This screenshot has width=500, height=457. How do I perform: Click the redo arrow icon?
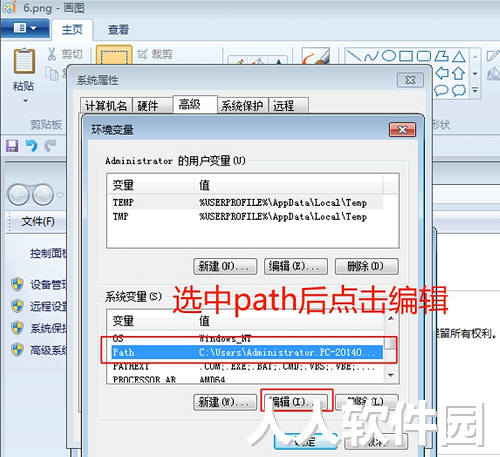pyautogui.click(x=50, y=146)
